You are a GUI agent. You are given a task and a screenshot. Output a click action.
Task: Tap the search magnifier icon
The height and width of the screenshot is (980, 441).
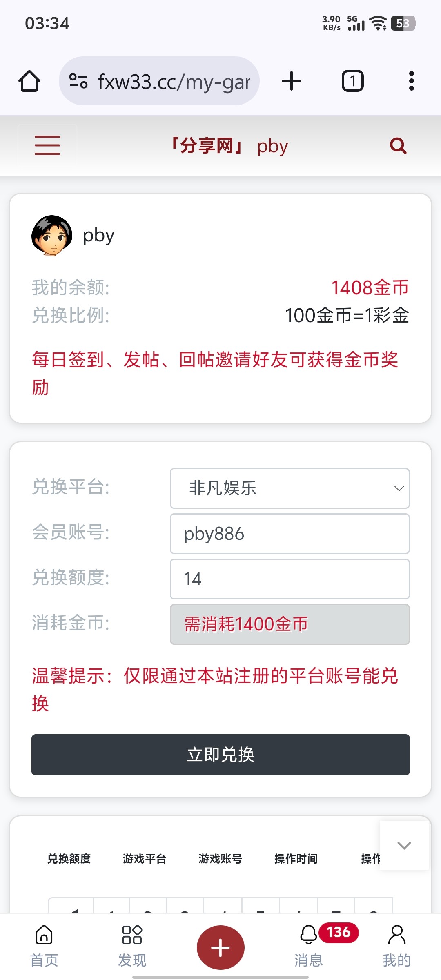[x=398, y=146]
